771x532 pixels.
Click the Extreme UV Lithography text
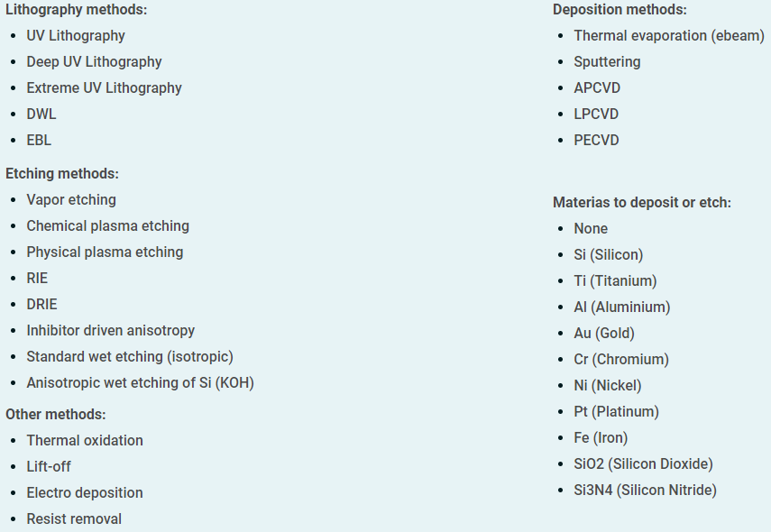(x=105, y=88)
